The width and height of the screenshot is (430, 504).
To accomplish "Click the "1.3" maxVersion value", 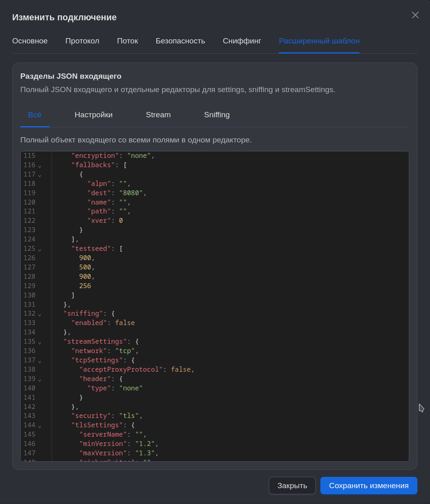I will pos(145,453).
